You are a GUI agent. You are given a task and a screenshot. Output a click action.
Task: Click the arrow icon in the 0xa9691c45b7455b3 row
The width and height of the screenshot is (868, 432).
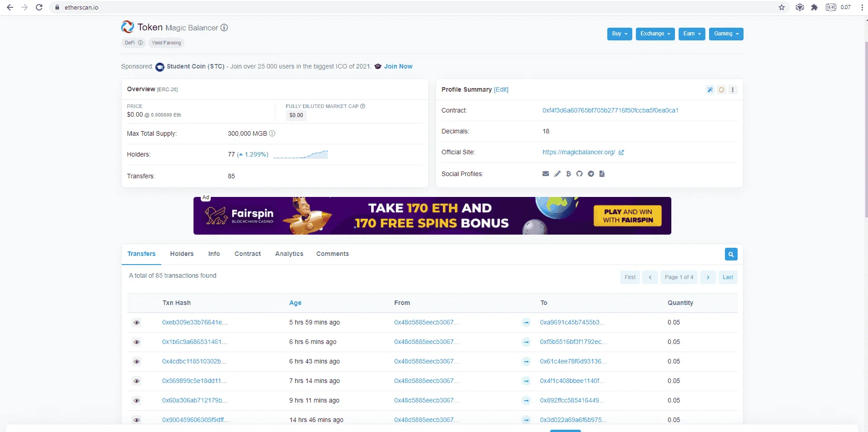[526, 323]
